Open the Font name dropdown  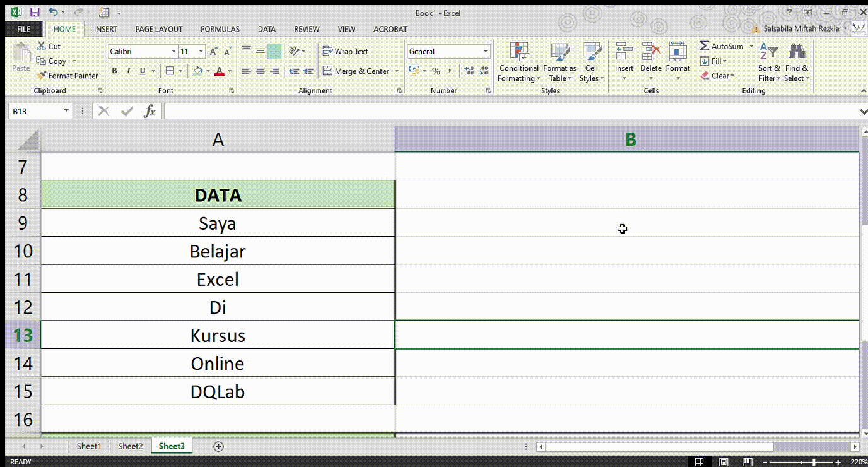175,51
